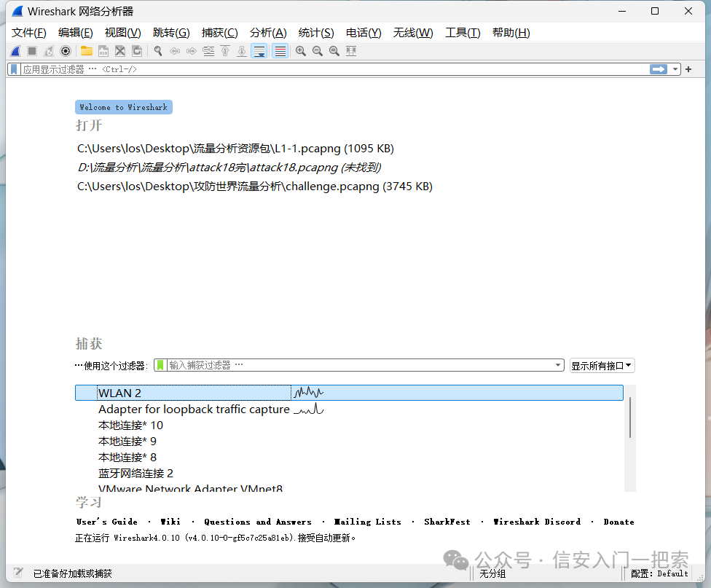Open the 文件(F) menu
Image resolution: width=711 pixels, height=588 pixels.
(29, 33)
